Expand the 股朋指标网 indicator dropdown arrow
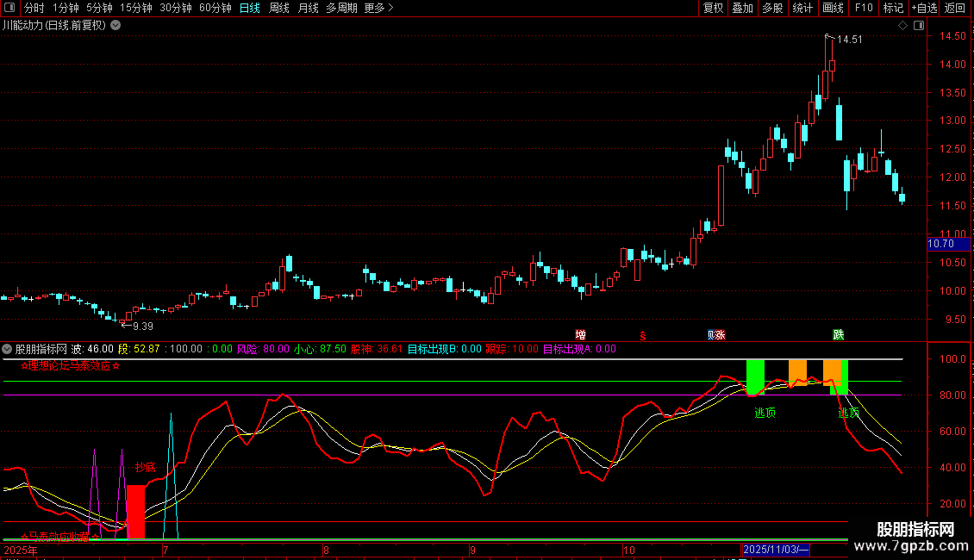The height and width of the screenshot is (560, 974). click(x=8, y=349)
